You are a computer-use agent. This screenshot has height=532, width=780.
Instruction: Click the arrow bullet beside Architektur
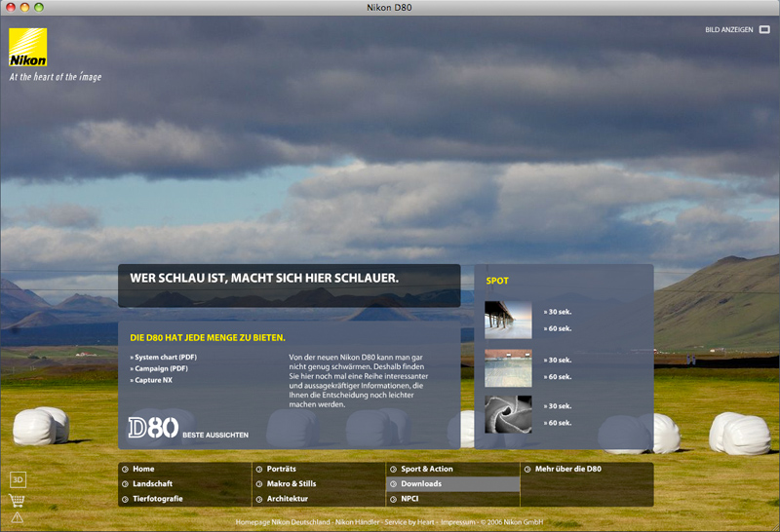[x=258, y=499]
